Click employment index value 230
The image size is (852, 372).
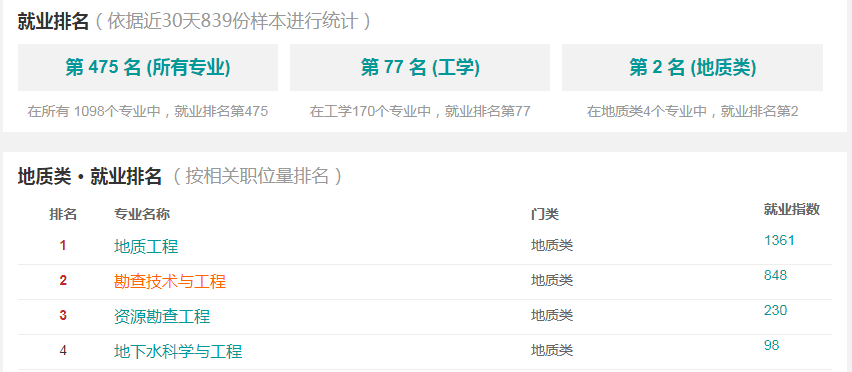[775, 310]
